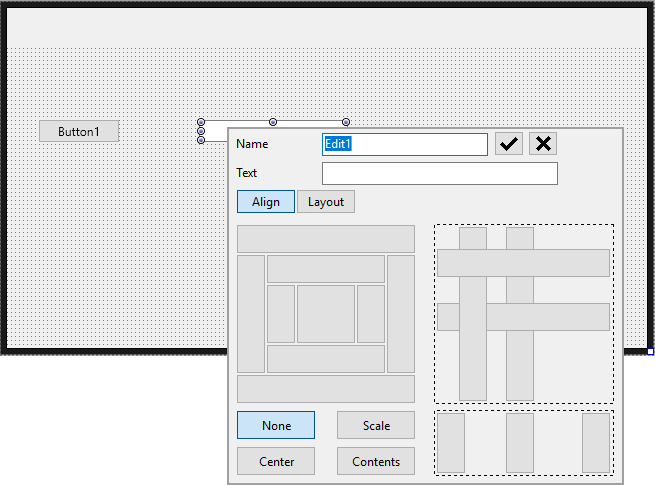Viewport: 655px width, 485px height.
Task: Pick the left block in bottom dashed panel
Action: click(x=451, y=443)
